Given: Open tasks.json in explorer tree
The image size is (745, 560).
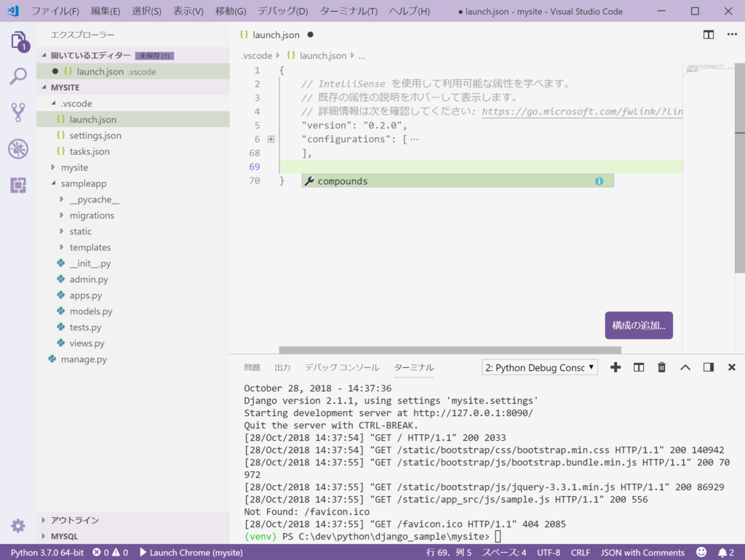Looking at the screenshot, I should click(133, 151).
